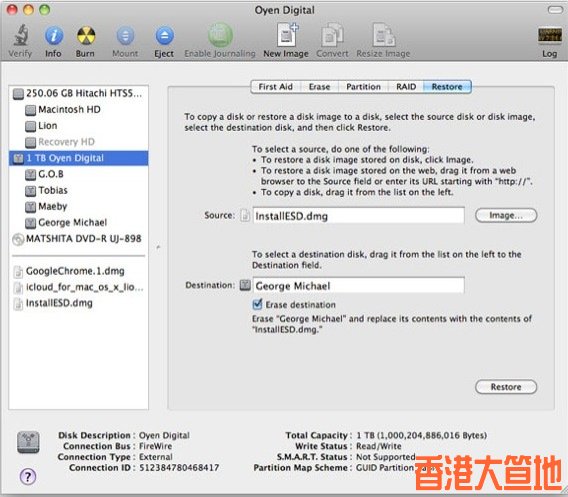Click the Connection Bus FireWire value
The width and height of the screenshot is (568, 497).
point(156,446)
